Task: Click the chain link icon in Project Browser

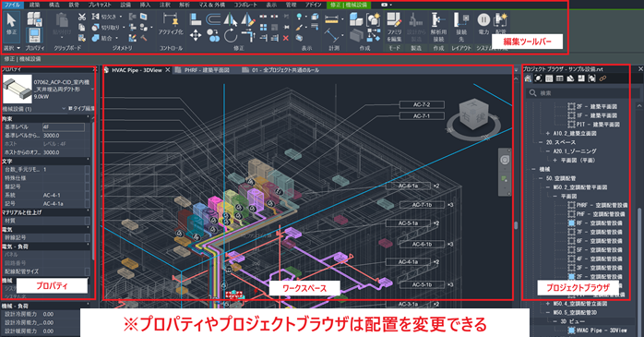Action: tap(602, 78)
